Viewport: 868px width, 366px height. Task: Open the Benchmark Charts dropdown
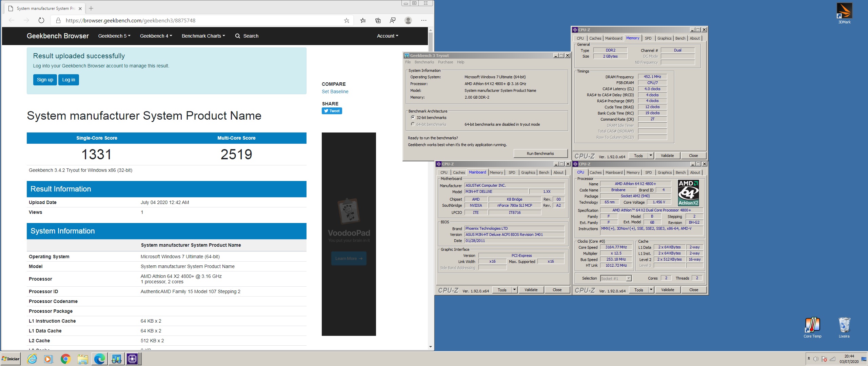pos(203,36)
